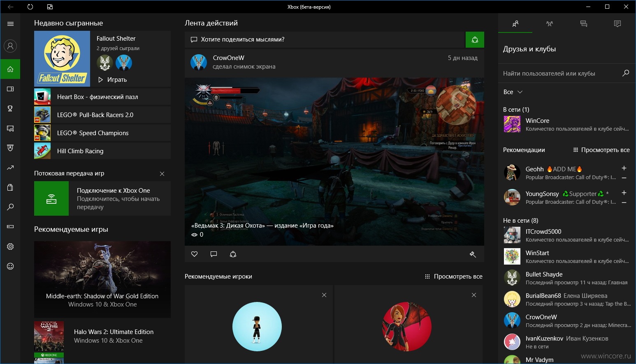The height and width of the screenshot is (364, 636).
Task: Remove YoungSonsy suggestion with minus
Action: [x=624, y=203]
